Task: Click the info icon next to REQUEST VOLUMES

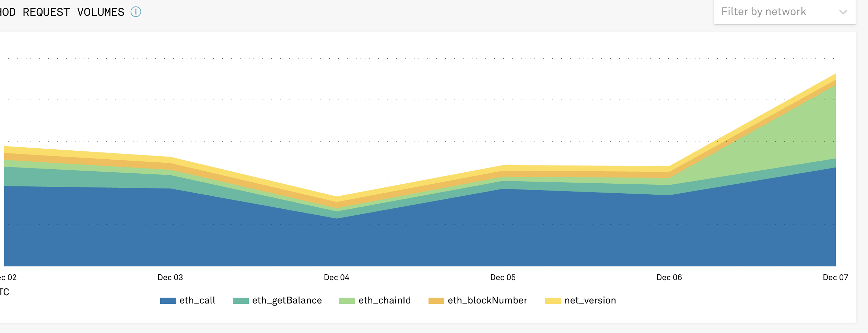Action: click(136, 12)
